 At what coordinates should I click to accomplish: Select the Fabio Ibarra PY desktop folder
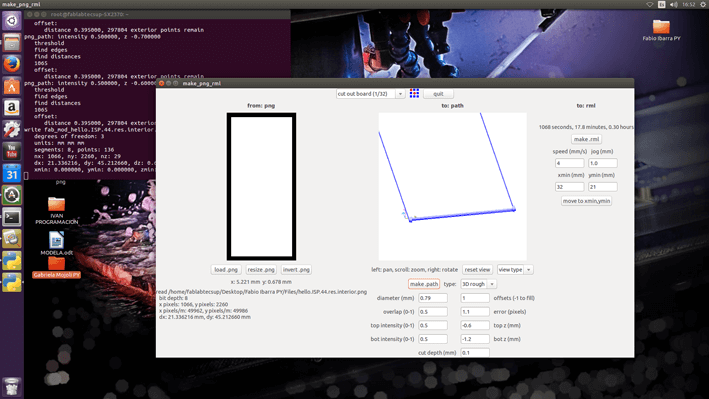pos(661,30)
